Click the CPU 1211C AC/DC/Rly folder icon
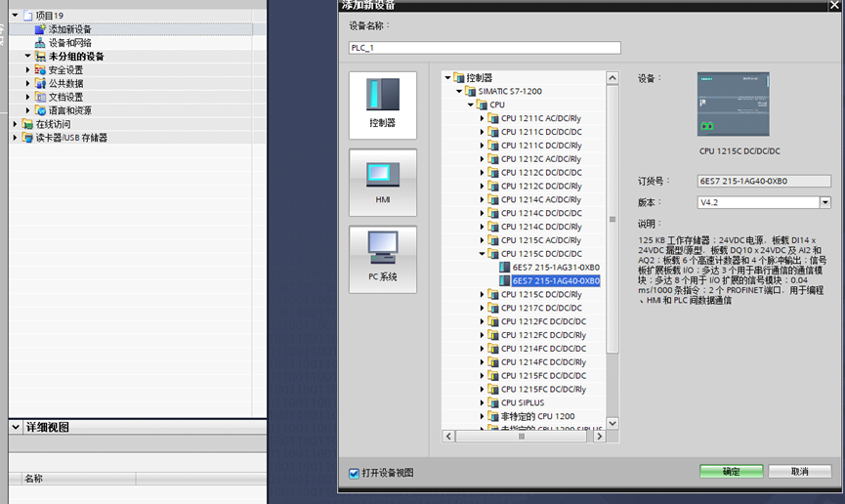This screenshot has width=845, height=504. [492, 118]
